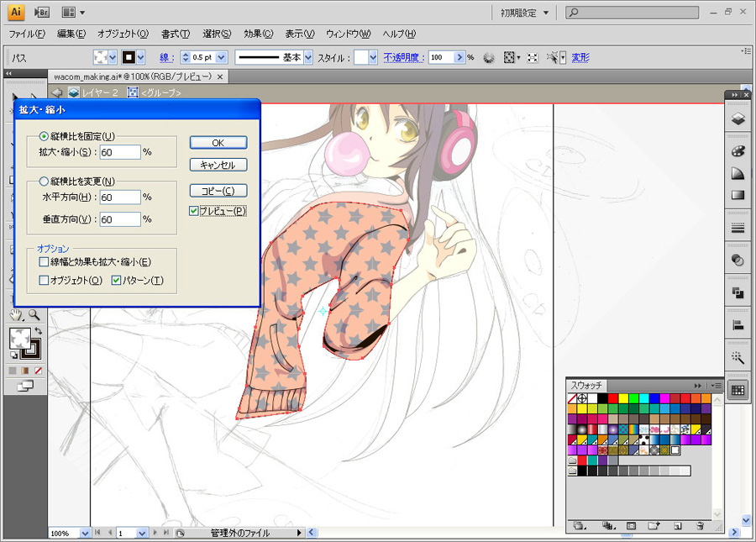Open the Pathfinder panel icon in dock
The width and height of the screenshot is (756, 542).
pyautogui.click(x=738, y=292)
